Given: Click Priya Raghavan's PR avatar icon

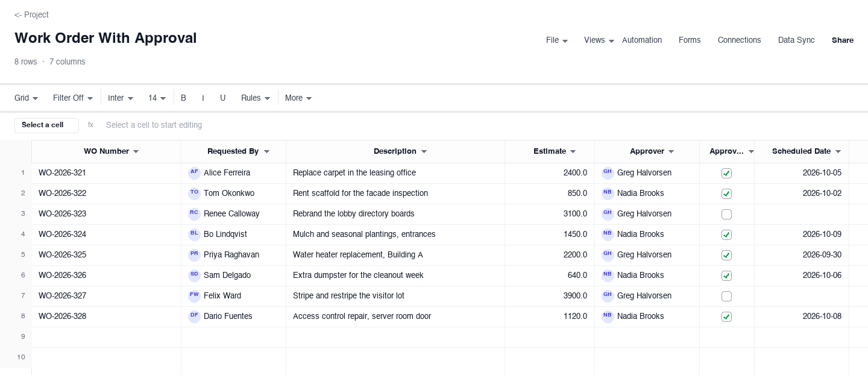Looking at the screenshot, I should [x=194, y=255].
